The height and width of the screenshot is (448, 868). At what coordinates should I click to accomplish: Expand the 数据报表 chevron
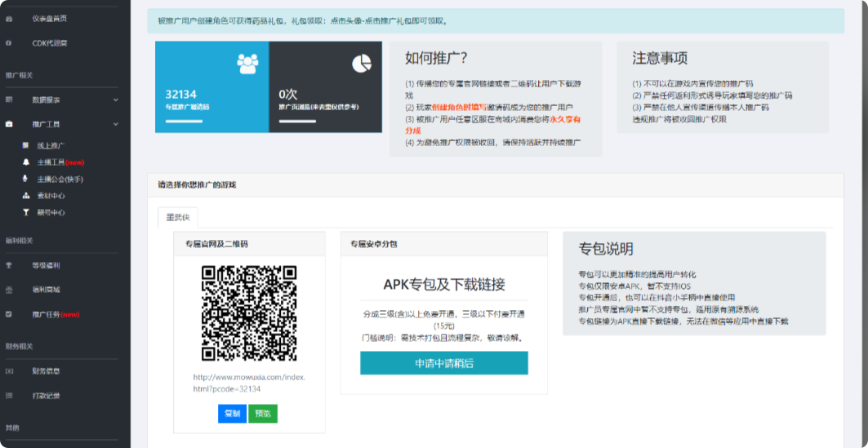(115, 100)
